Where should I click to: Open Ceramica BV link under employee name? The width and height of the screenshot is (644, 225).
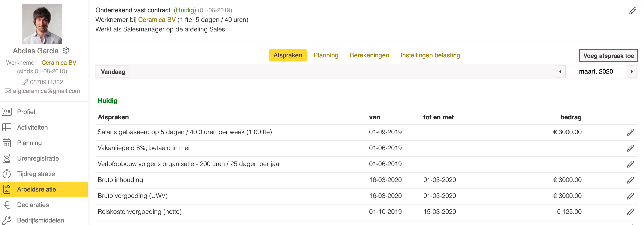tap(59, 62)
